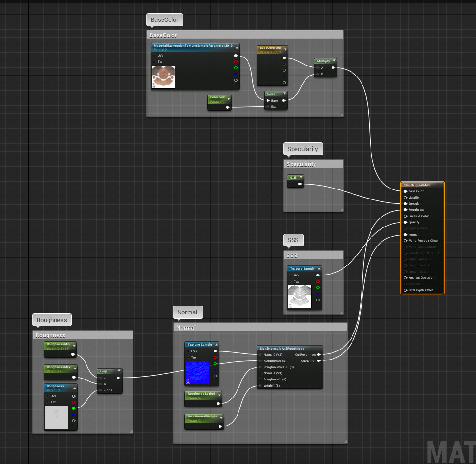
Task: Click the OutNormal output pin
Action: click(319, 361)
